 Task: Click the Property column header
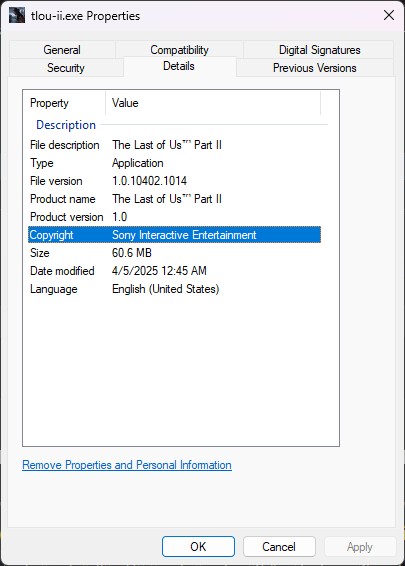[x=64, y=103]
